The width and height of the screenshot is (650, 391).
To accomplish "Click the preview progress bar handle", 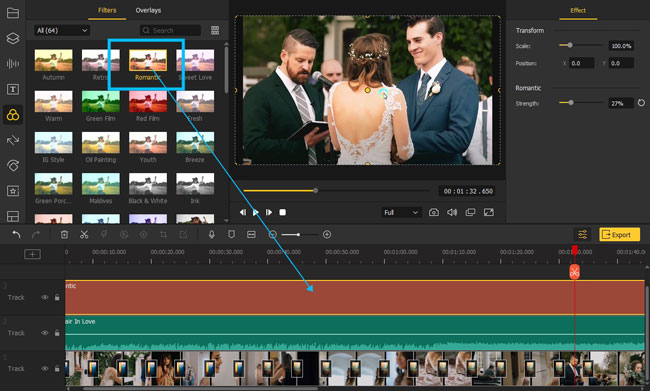I will point(315,191).
